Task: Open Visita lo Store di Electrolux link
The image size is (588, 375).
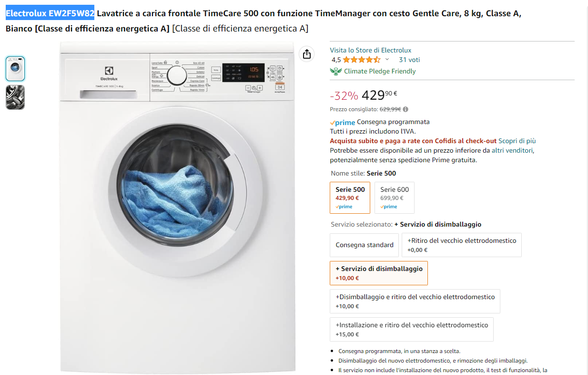Action: 371,50
